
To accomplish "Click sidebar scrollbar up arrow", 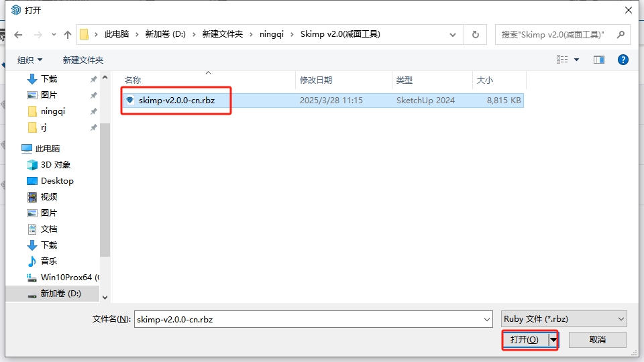I will [105, 77].
